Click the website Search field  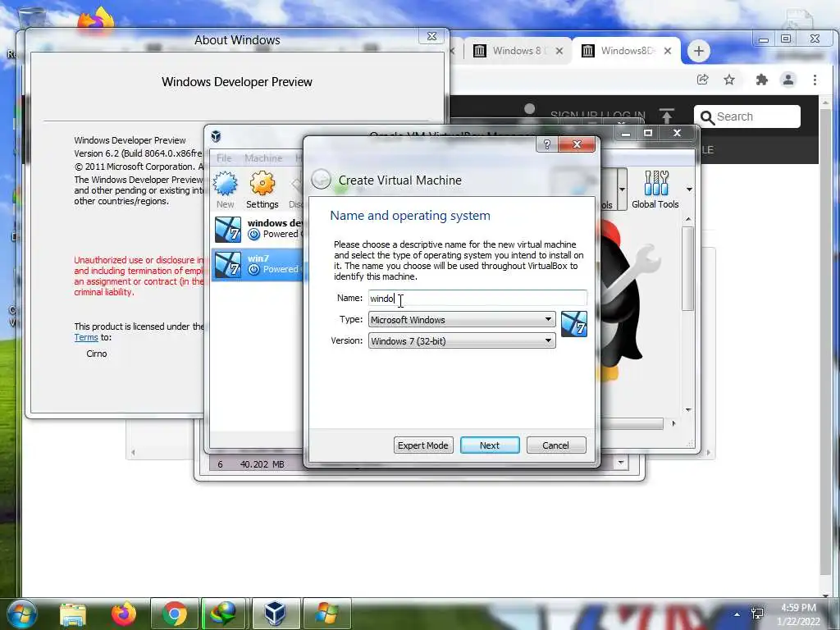746,116
